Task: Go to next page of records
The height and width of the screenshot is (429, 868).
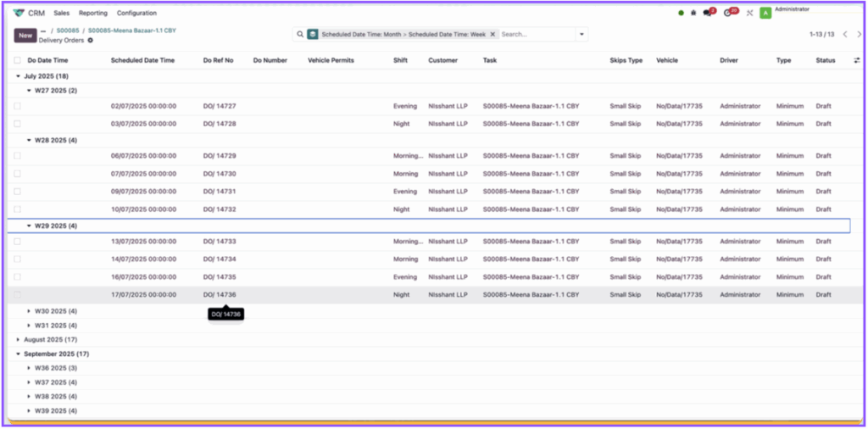Action: point(858,35)
